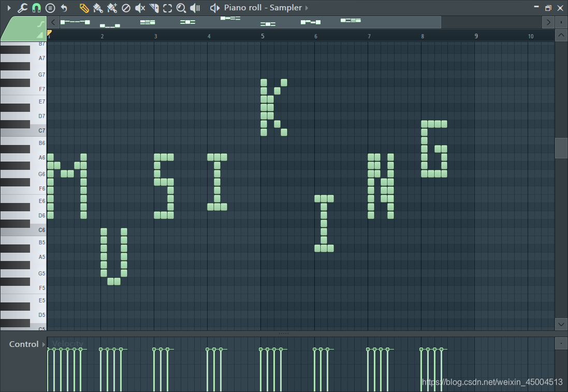Select the Zoom to area tool
This screenshot has height=392, width=568.
pos(181,8)
